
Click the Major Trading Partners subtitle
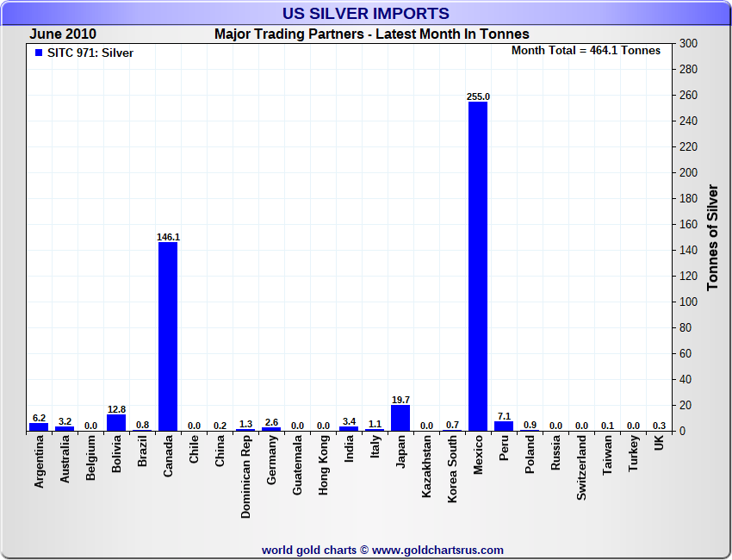371,34
